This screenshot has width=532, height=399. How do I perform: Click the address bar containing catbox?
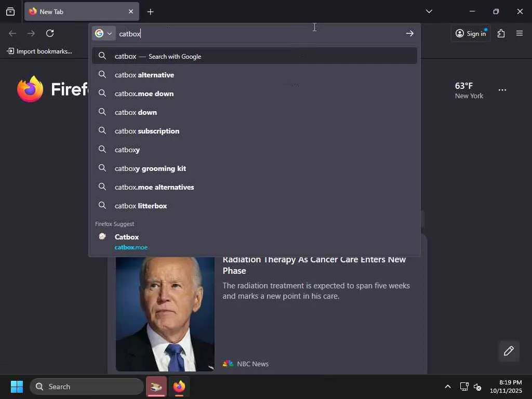click(x=259, y=34)
